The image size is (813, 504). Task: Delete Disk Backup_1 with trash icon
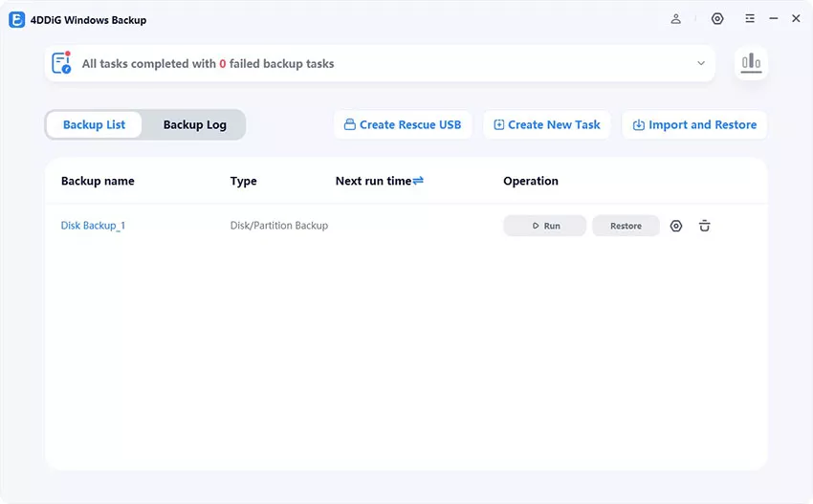[705, 226]
